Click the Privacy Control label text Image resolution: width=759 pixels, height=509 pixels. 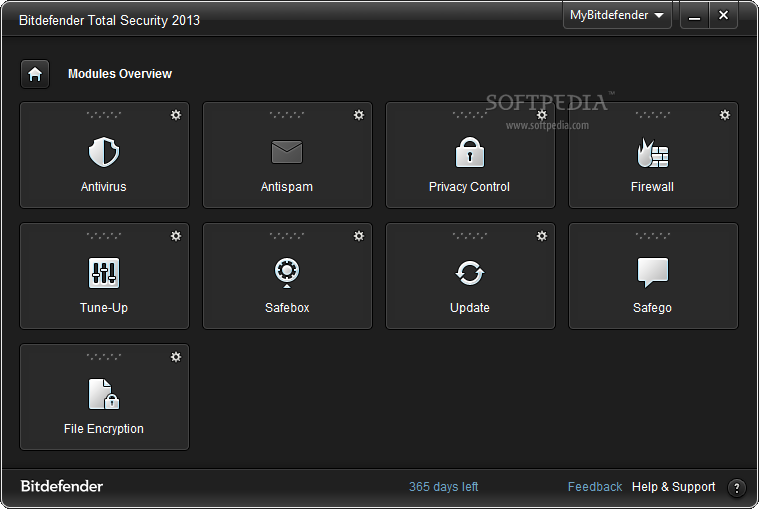(470, 187)
